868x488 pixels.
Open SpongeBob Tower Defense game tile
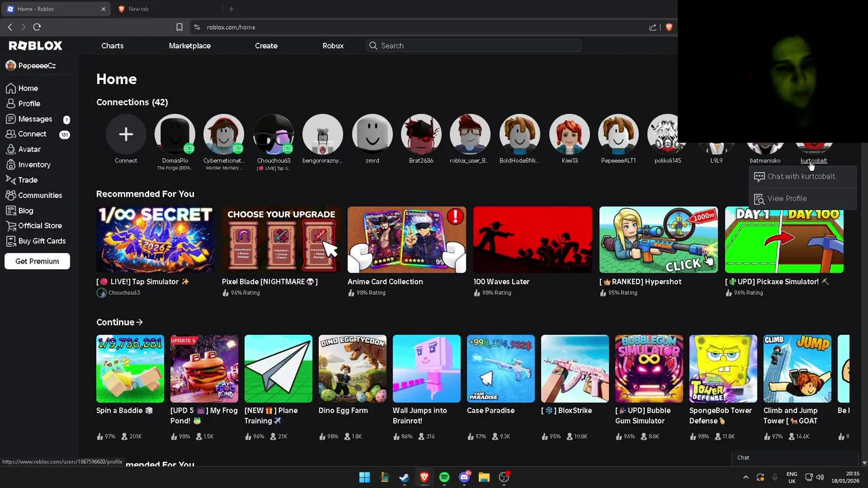[x=724, y=369]
